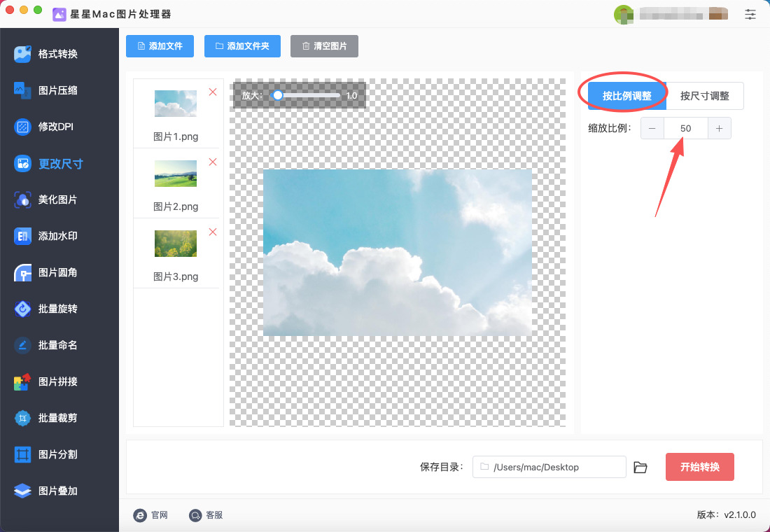
Task: Open 客服 customer service icon
Action: (195, 515)
